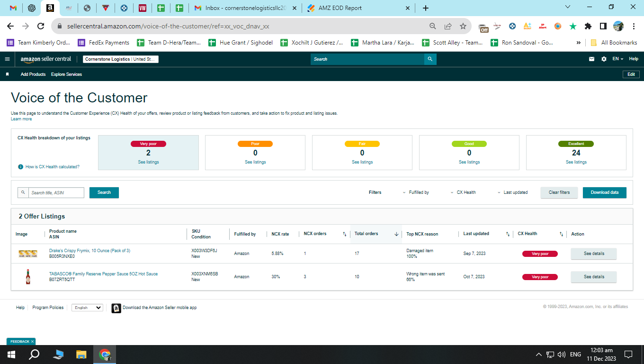Reload the page
This screenshot has width=644, height=364.
pos(41,26)
